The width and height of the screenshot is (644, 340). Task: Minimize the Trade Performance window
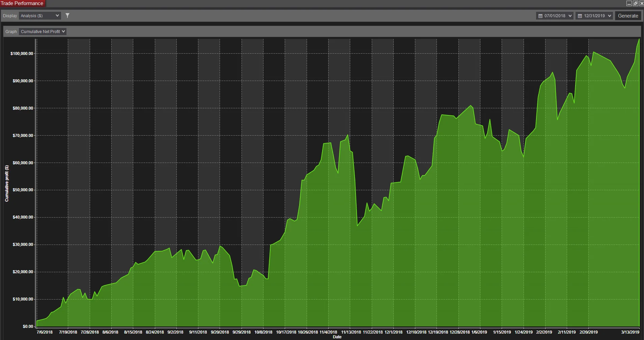click(x=629, y=3)
